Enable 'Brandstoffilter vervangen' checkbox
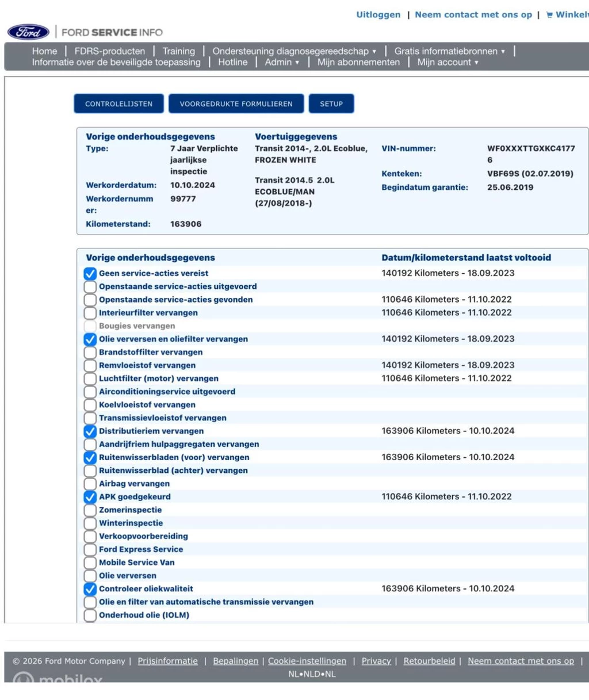Image resolution: width=589 pixels, height=700 pixels. [x=90, y=353]
